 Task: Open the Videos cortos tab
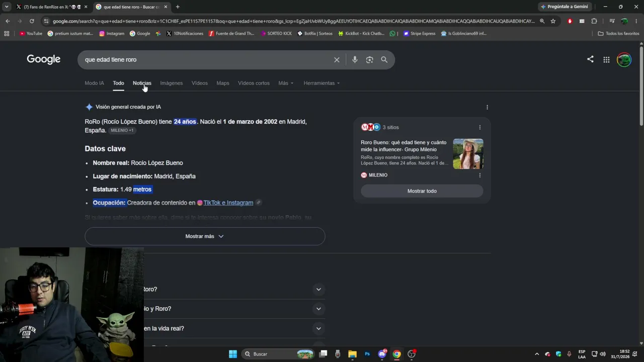[254, 83]
